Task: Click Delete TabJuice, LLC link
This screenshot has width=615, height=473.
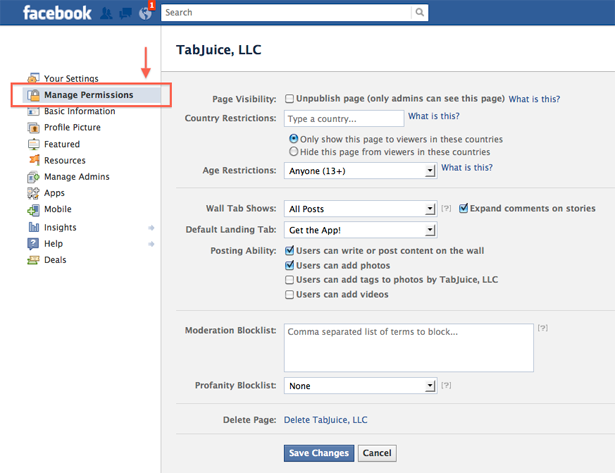Action: [326, 420]
